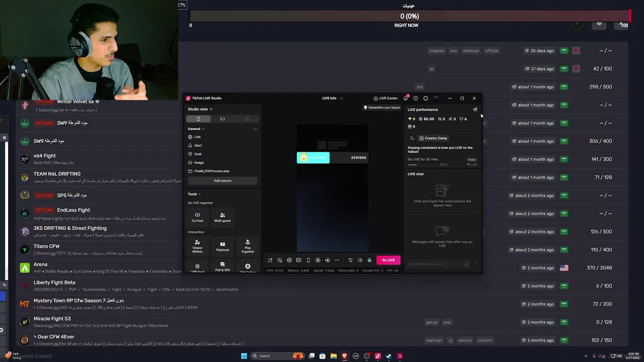Mute the speaker output

coord(360,260)
